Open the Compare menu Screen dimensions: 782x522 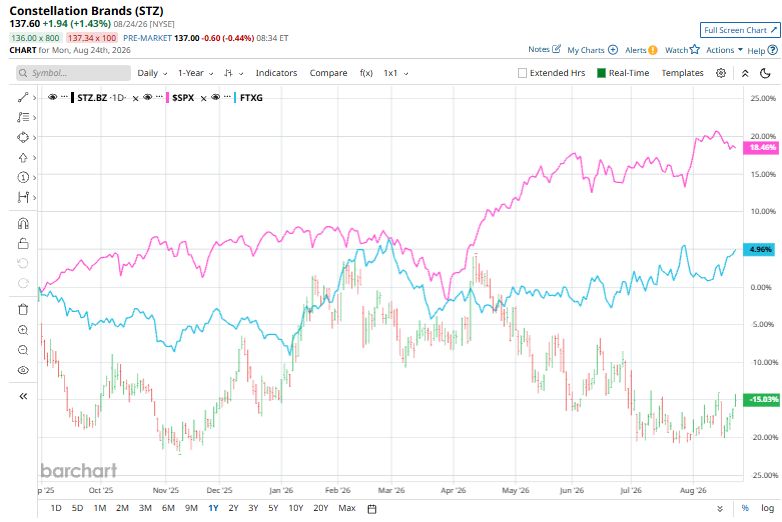click(328, 73)
